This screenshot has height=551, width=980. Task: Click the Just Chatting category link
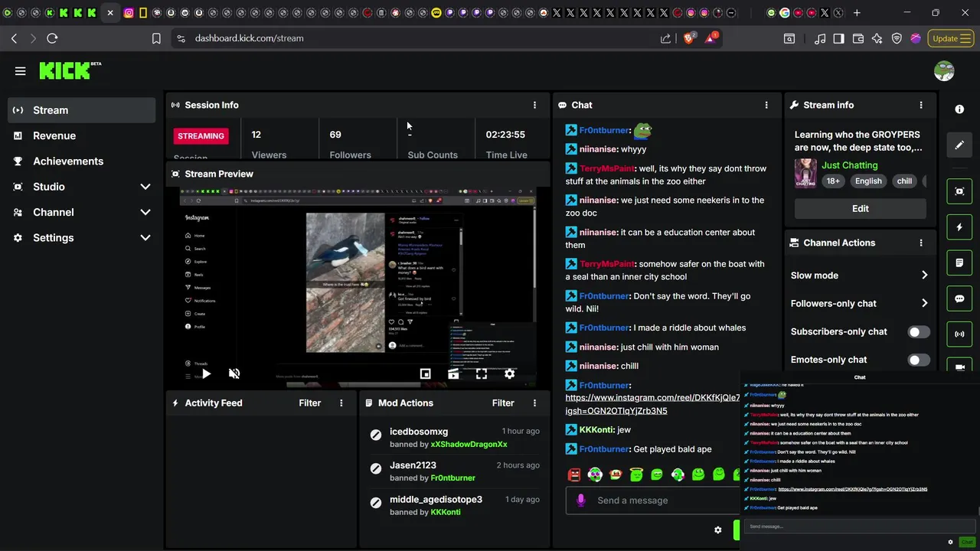coord(850,165)
